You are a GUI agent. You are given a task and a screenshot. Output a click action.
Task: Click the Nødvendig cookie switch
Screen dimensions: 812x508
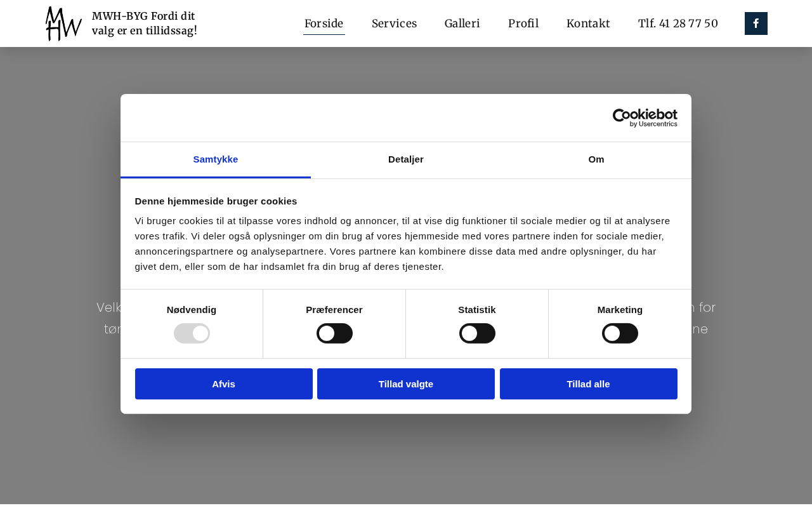[x=192, y=333]
